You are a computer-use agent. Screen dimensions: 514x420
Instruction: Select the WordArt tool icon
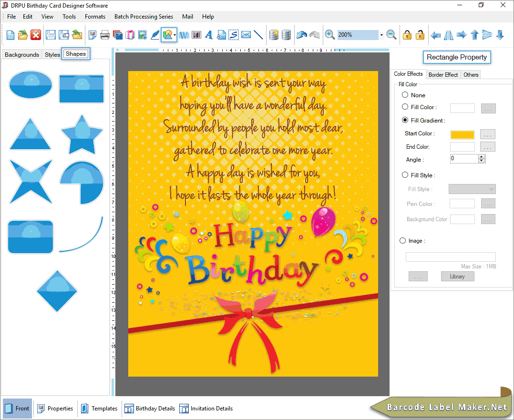point(208,35)
